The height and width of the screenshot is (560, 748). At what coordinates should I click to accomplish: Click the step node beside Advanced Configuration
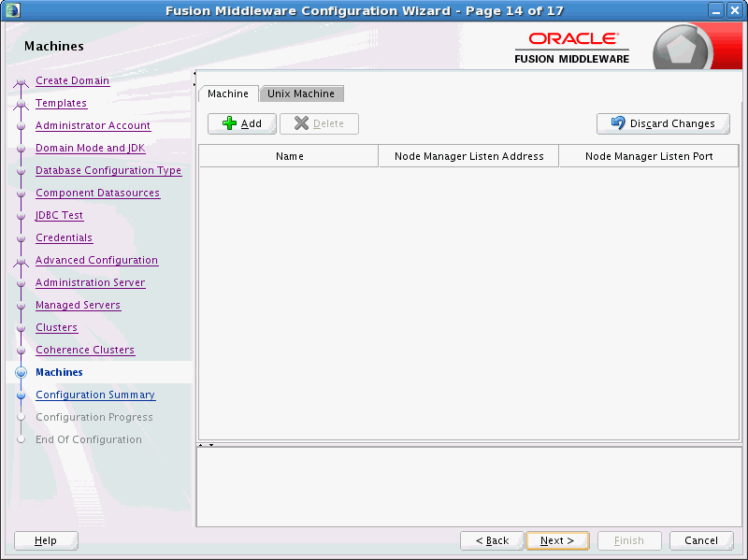pyautogui.click(x=21, y=262)
